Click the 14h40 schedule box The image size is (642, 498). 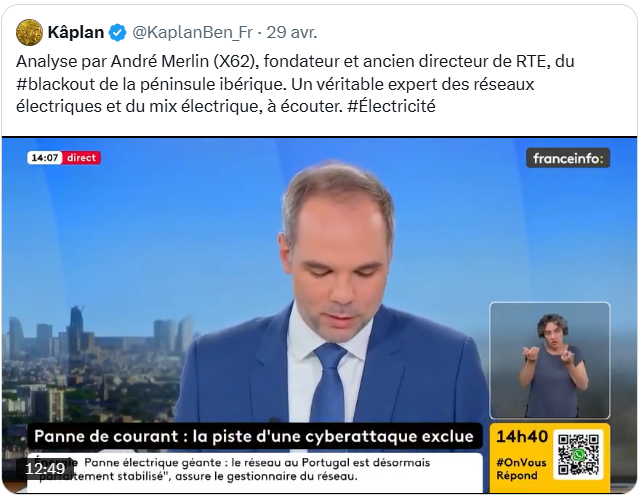tap(549, 458)
